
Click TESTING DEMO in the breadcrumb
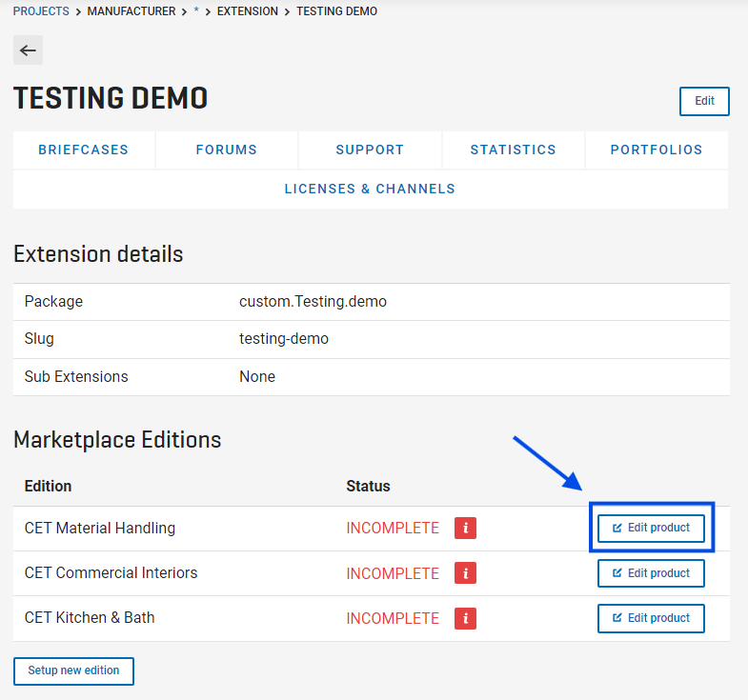(x=336, y=11)
